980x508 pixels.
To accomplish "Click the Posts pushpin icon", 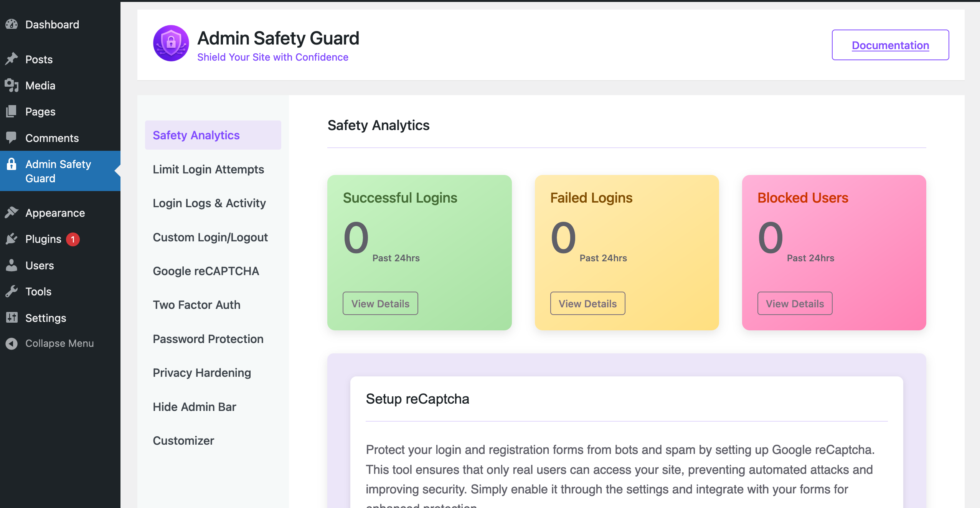I will (12, 59).
